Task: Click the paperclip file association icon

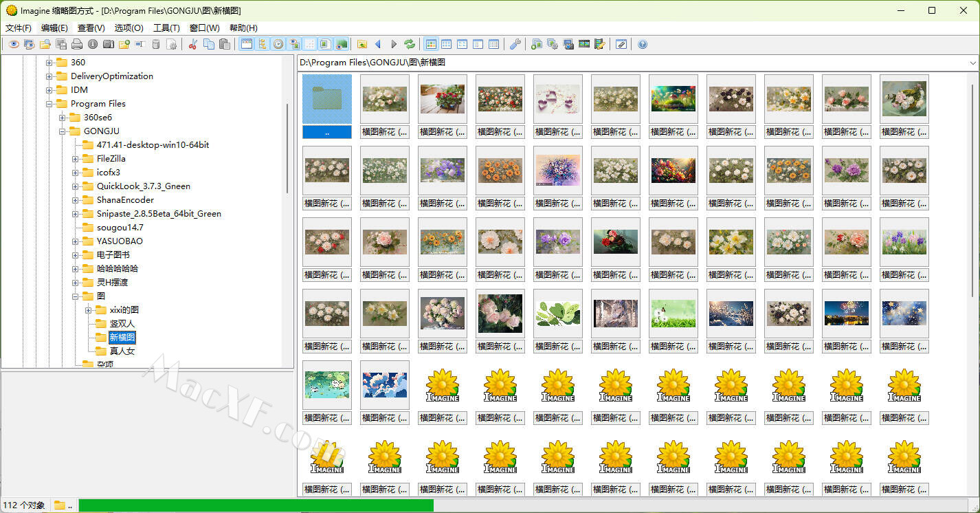Action: 621,44
